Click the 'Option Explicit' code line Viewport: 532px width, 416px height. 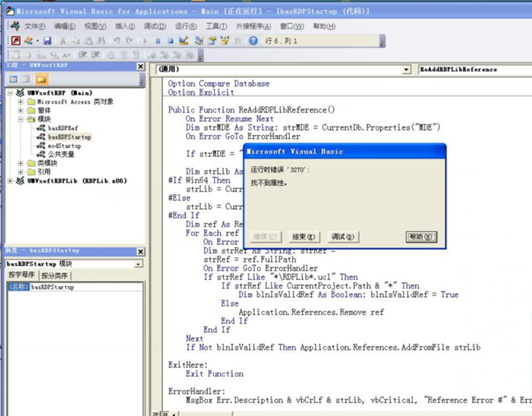(201, 92)
